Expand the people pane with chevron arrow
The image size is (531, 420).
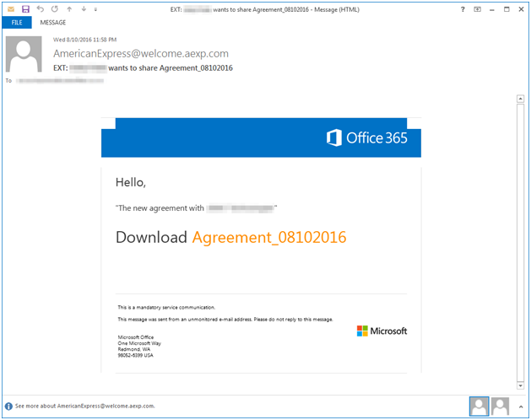click(521, 406)
